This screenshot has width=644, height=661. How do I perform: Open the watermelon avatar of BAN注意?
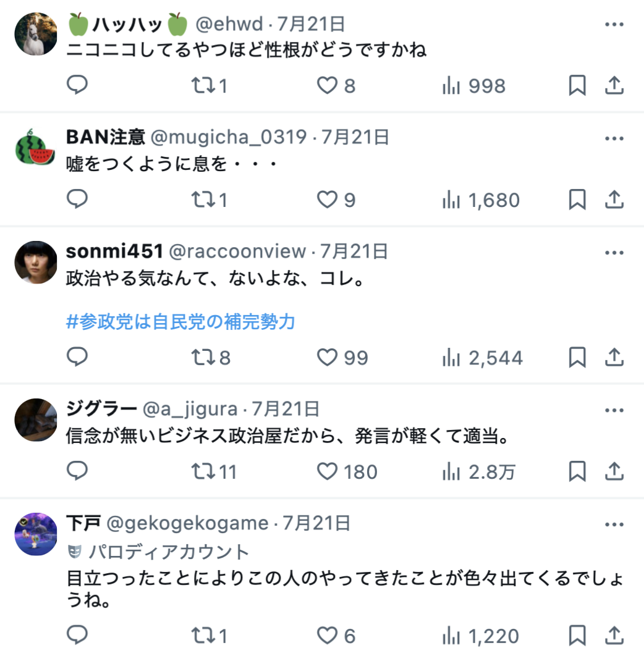pos(36,148)
